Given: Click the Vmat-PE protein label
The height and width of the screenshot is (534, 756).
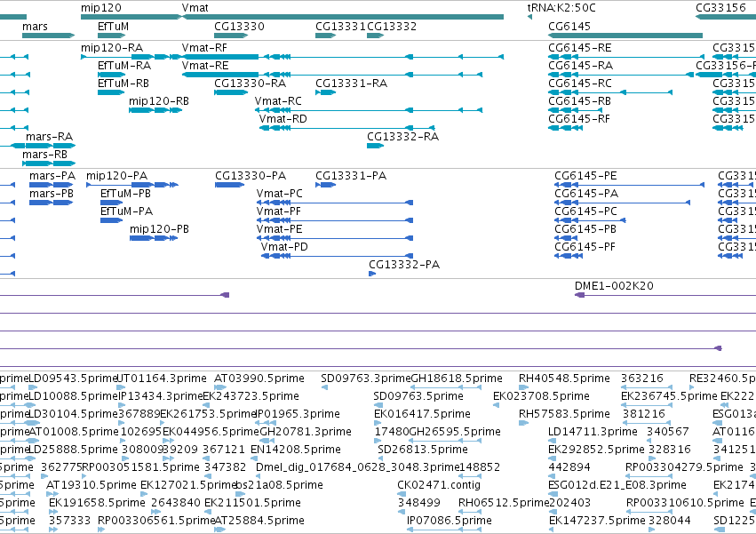Looking at the screenshot, I should pyautogui.click(x=280, y=229).
